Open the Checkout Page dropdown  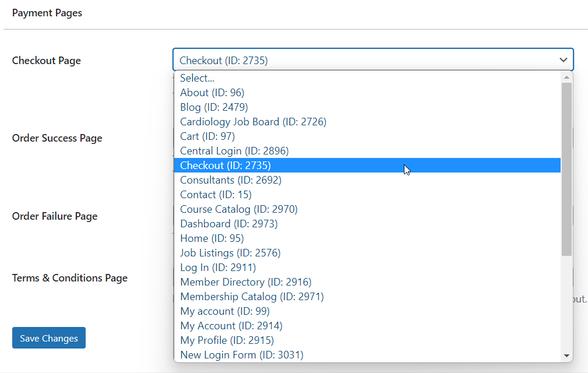(373, 60)
